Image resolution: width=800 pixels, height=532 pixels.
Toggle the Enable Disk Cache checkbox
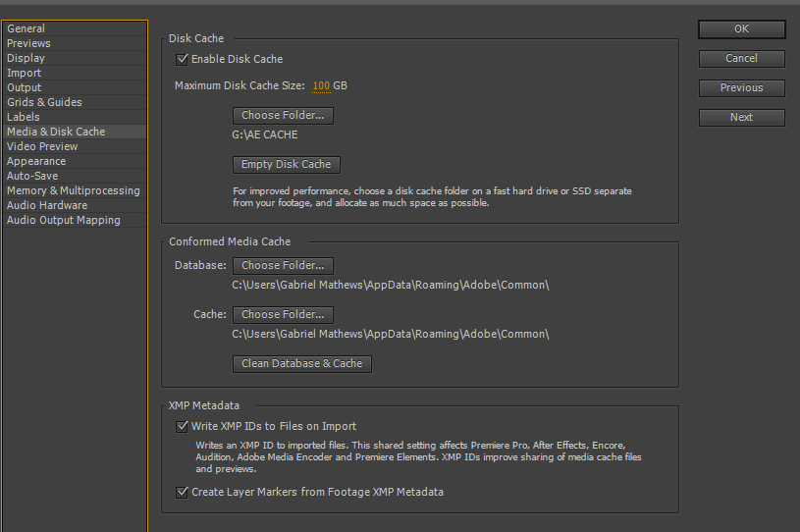[182, 60]
